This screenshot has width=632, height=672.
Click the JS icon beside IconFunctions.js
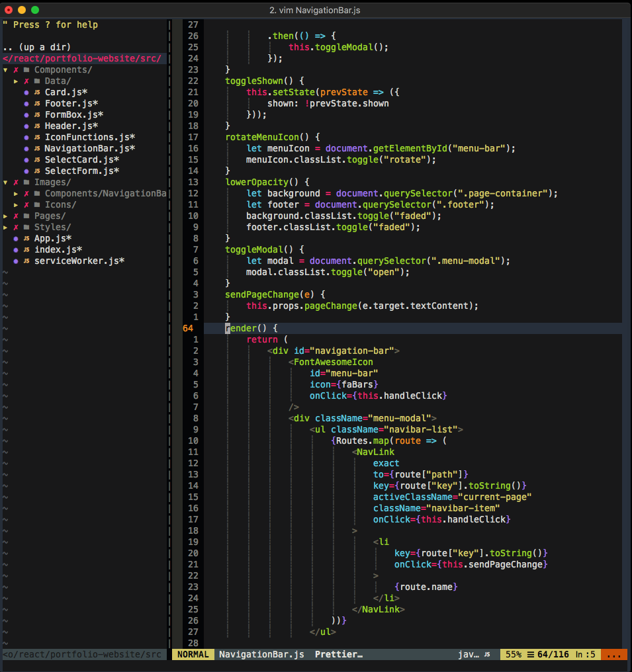[x=37, y=137]
